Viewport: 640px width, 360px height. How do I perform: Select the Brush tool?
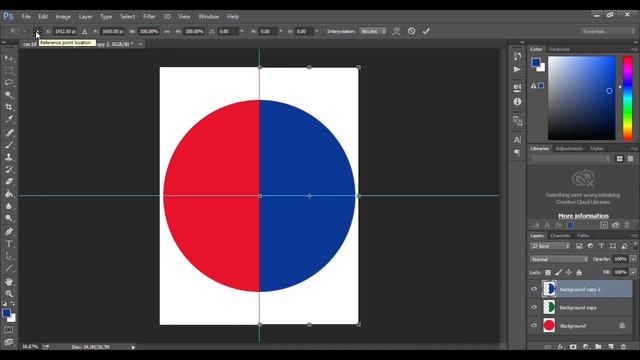click(x=9, y=145)
